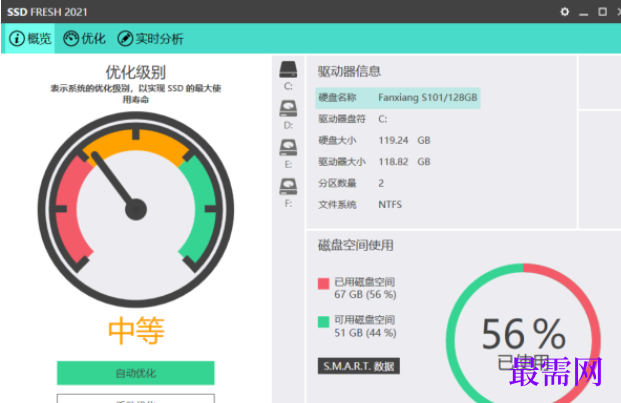Image resolution: width=621 pixels, height=403 pixels.
Task: Maximize the SSD Fresh window
Action: (602, 12)
